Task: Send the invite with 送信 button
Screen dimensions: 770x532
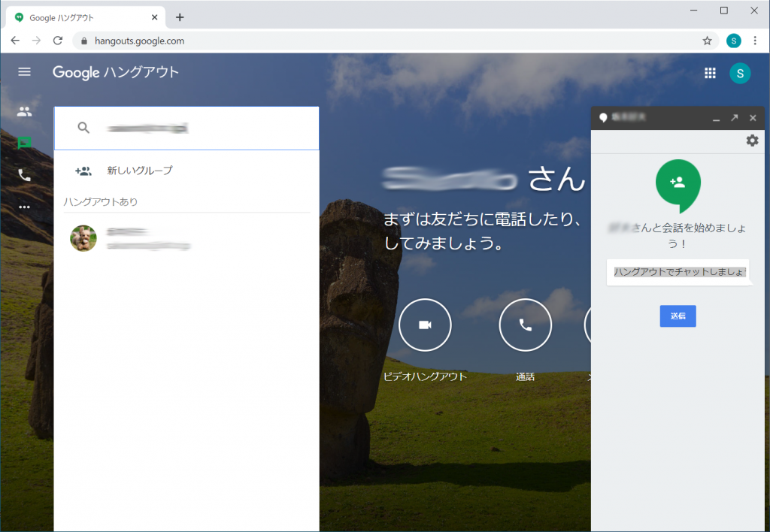Action: (x=678, y=316)
